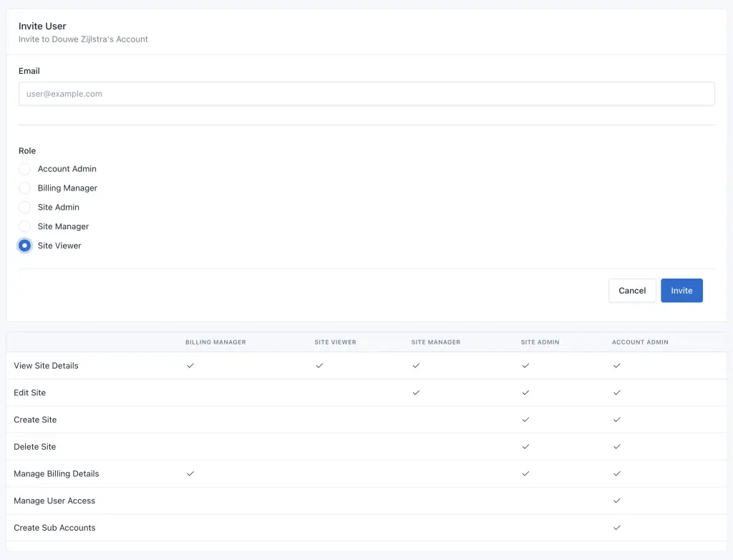733x560 pixels.
Task: Cancel the user invitation
Action: pyautogui.click(x=631, y=291)
